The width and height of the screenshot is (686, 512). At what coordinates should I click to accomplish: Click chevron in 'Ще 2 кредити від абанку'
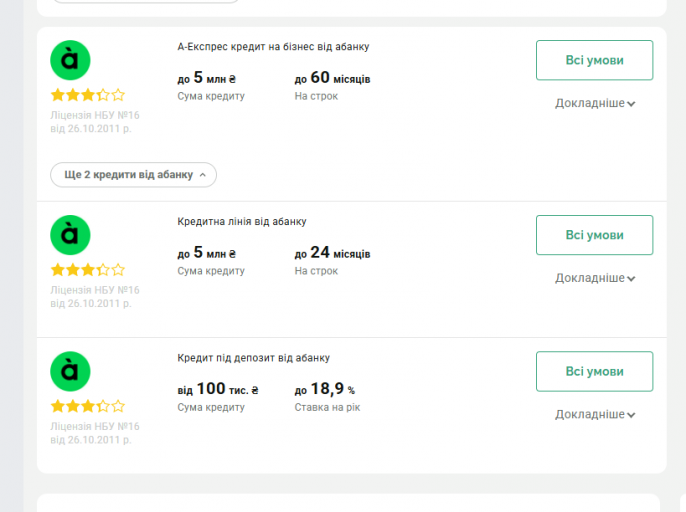(x=203, y=175)
